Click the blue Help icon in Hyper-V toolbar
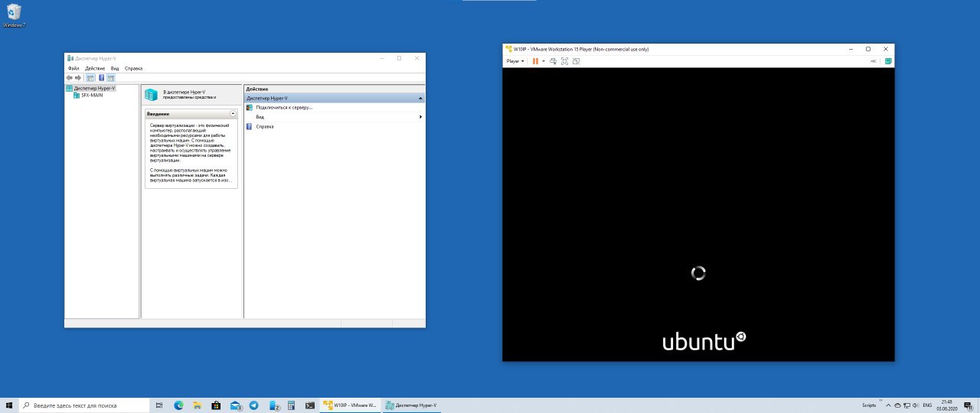Viewport: 980px width, 413px height. [101, 77]
